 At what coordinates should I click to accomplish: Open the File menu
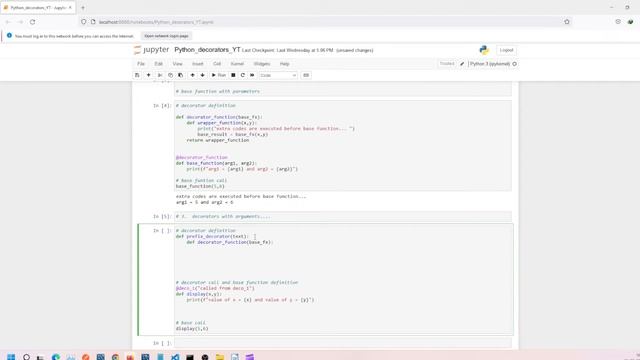tap(141, 64)
